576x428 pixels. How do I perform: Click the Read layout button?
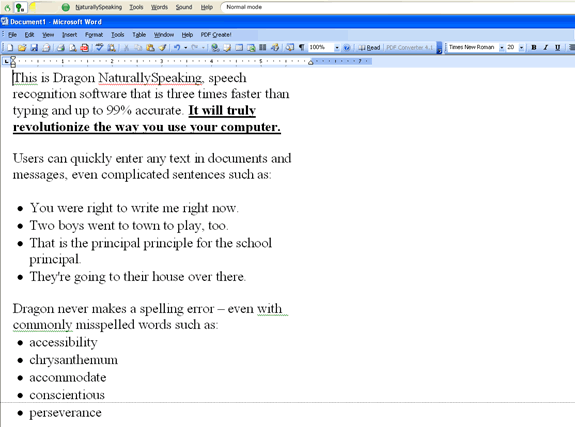[x=370, y=47]
